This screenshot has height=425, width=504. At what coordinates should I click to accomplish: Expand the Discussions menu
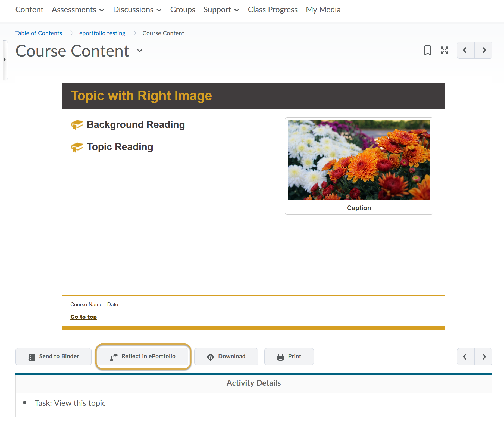pyautogui.click(x=137, y=10)
